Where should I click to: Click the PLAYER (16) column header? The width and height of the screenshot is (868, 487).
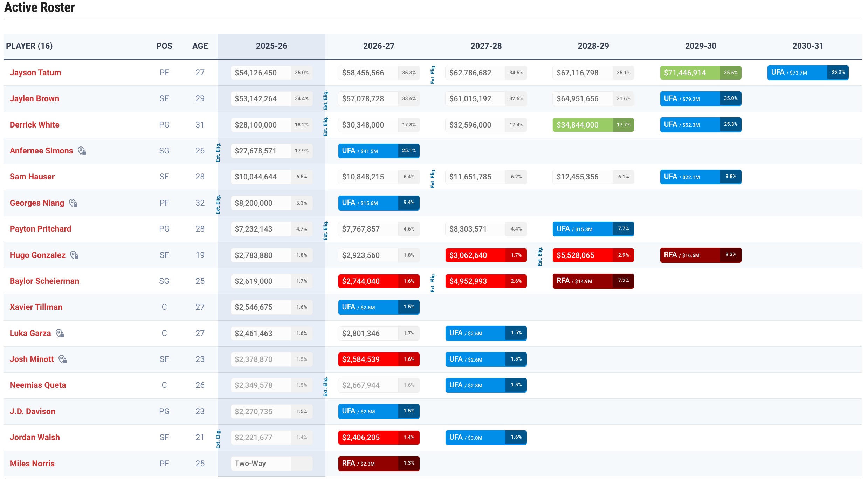click(29, 46)
